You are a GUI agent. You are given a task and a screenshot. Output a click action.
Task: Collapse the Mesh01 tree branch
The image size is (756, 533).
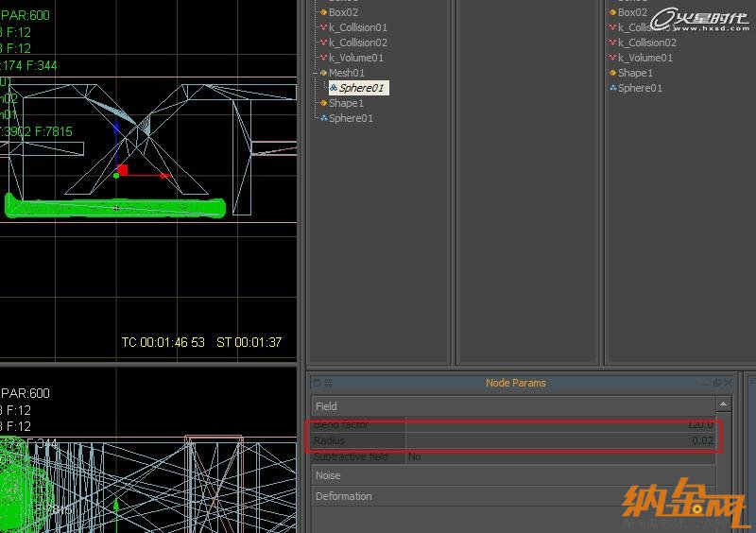coord(315,73)
